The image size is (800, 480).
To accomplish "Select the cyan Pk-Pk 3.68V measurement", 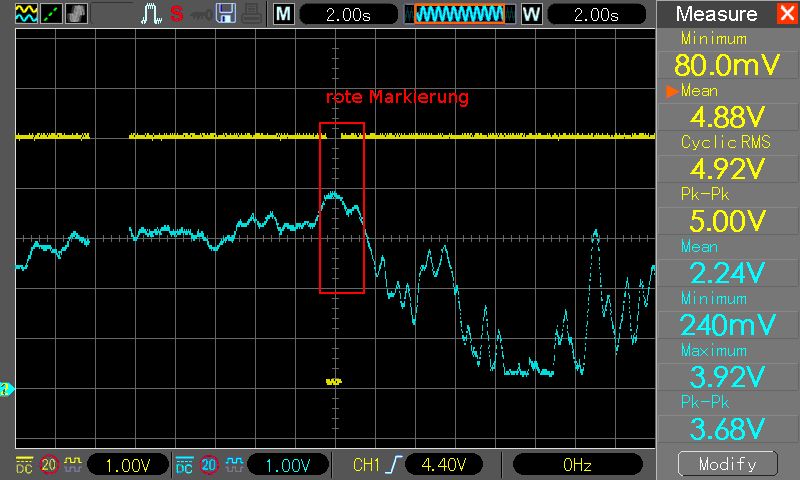I will click(x=727, y=429).
